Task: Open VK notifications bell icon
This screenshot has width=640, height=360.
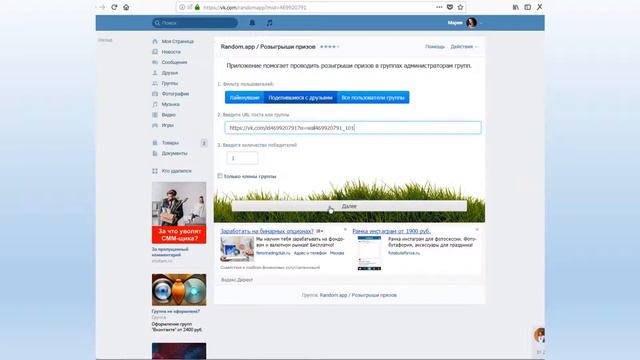Action: pos(252,23)
